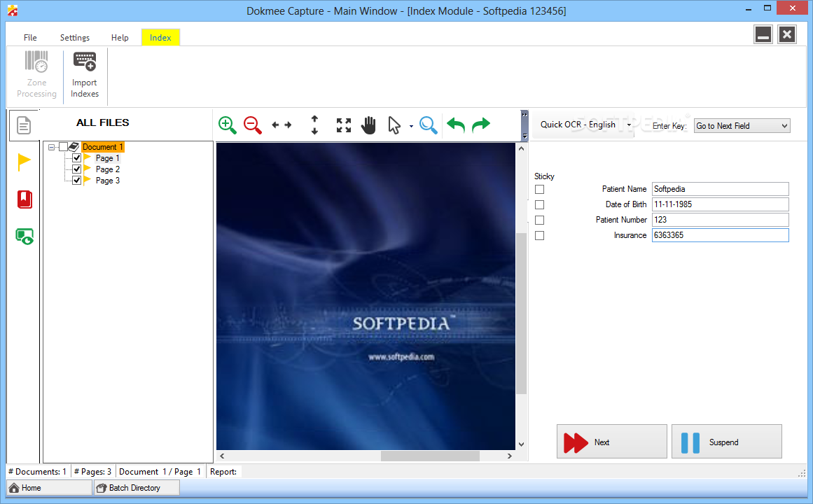The width and height of the screenshot is (813, 504).
Task: Select Document 1 in the tree
Action: [x=103, y=147]
